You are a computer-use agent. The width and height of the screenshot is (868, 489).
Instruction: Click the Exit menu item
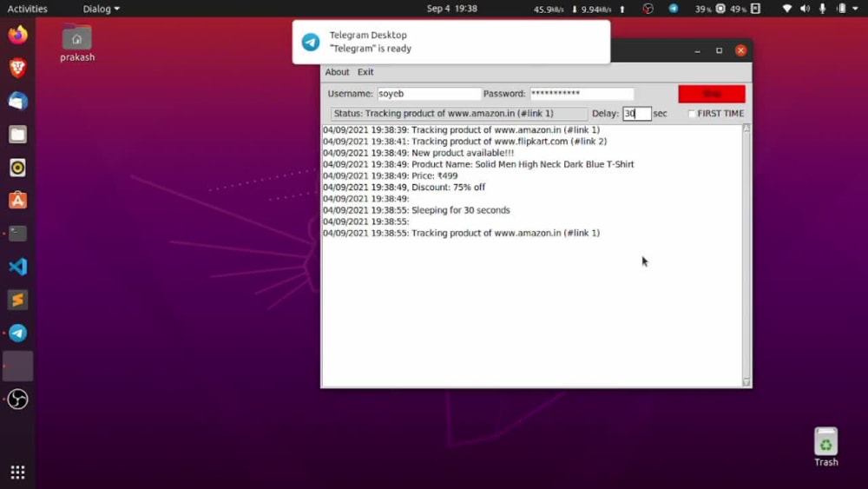pyautogui.click(x=365, y=72)
